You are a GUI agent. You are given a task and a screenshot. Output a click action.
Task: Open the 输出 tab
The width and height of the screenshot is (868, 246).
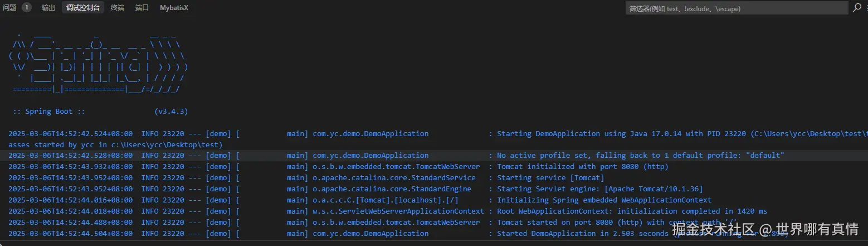tap(48, 8)
